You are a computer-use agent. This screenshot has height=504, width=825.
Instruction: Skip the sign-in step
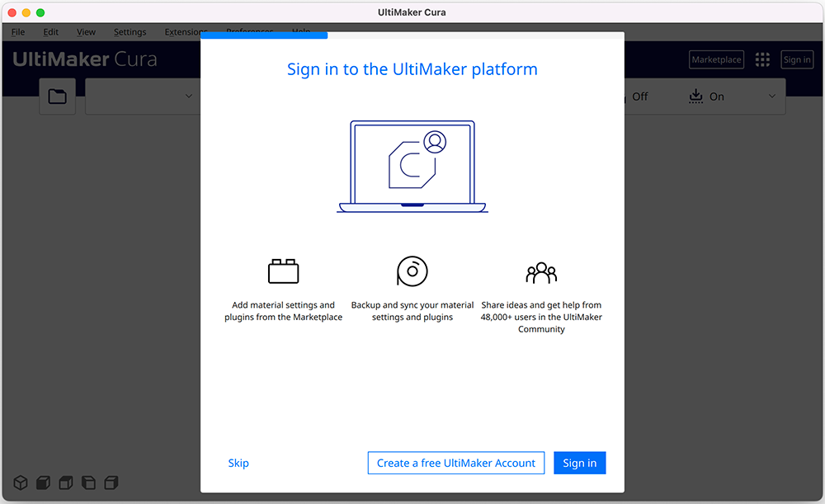[238, 463]
